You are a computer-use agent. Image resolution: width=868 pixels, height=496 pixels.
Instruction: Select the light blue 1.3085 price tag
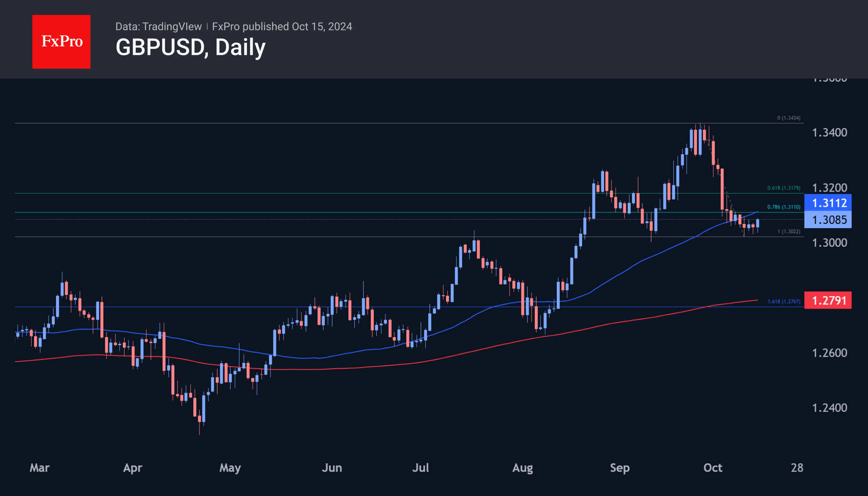point(828,220)
